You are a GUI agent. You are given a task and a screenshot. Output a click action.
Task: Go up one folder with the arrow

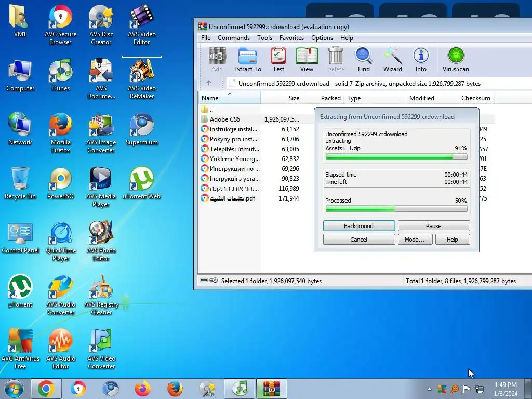209,83
